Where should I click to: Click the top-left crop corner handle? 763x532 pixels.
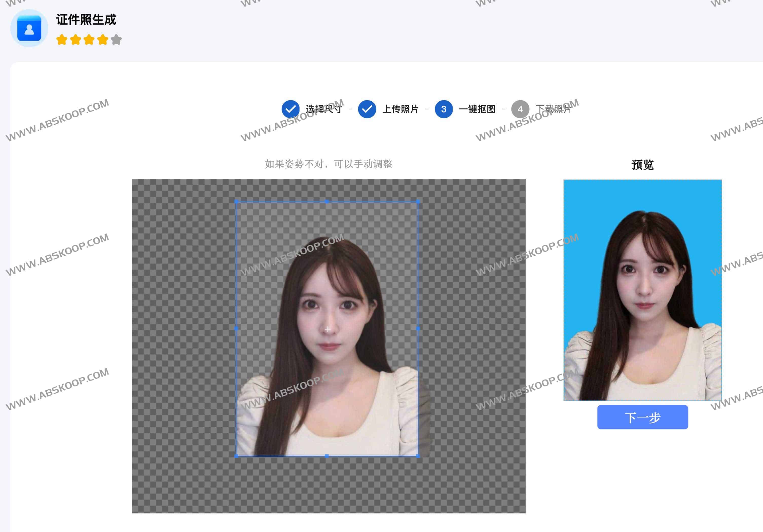[236, 201]
